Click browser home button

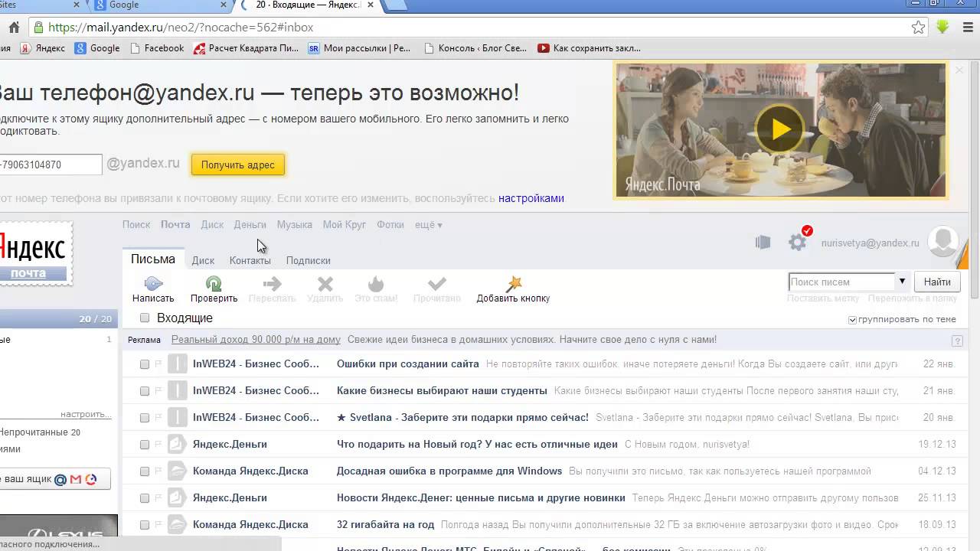[14, 28]
